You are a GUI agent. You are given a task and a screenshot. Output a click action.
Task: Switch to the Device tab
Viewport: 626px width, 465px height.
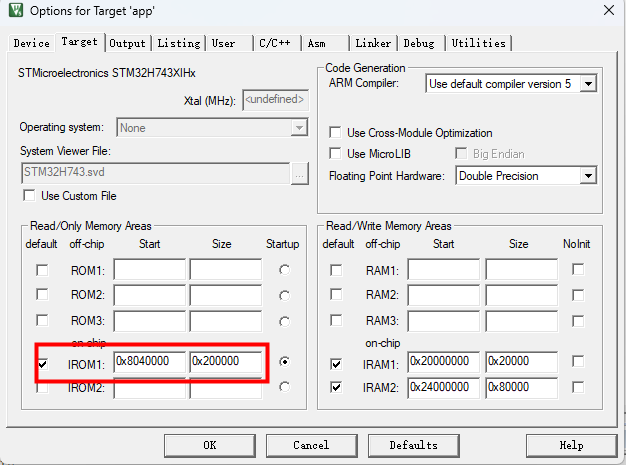click(x=32, y=43)
